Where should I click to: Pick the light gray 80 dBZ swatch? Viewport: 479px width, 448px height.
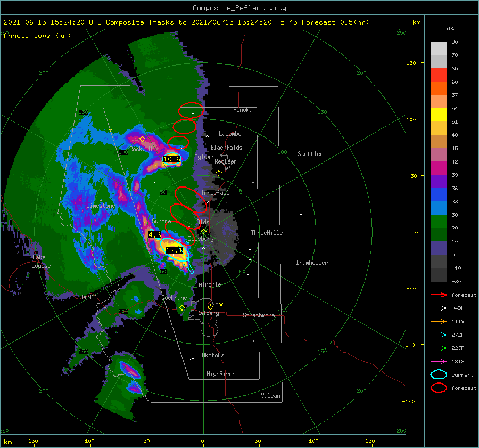coord(439,48)
